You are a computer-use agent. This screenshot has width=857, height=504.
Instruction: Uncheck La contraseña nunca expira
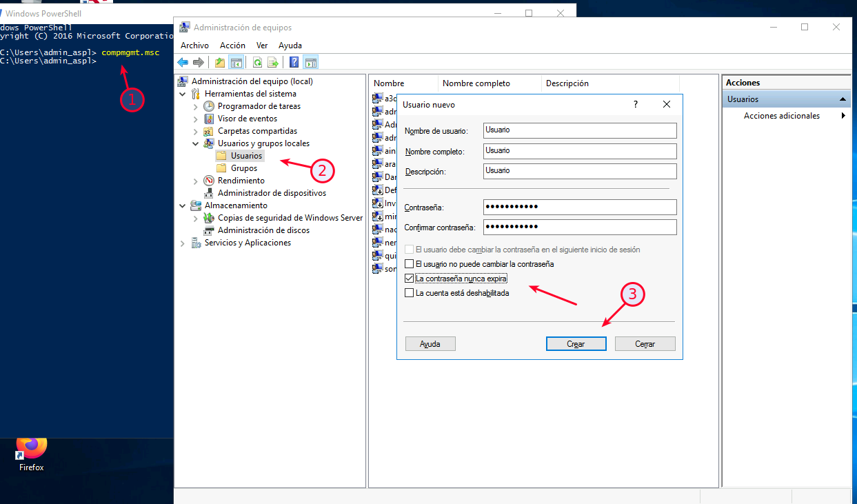coord(410,279)
